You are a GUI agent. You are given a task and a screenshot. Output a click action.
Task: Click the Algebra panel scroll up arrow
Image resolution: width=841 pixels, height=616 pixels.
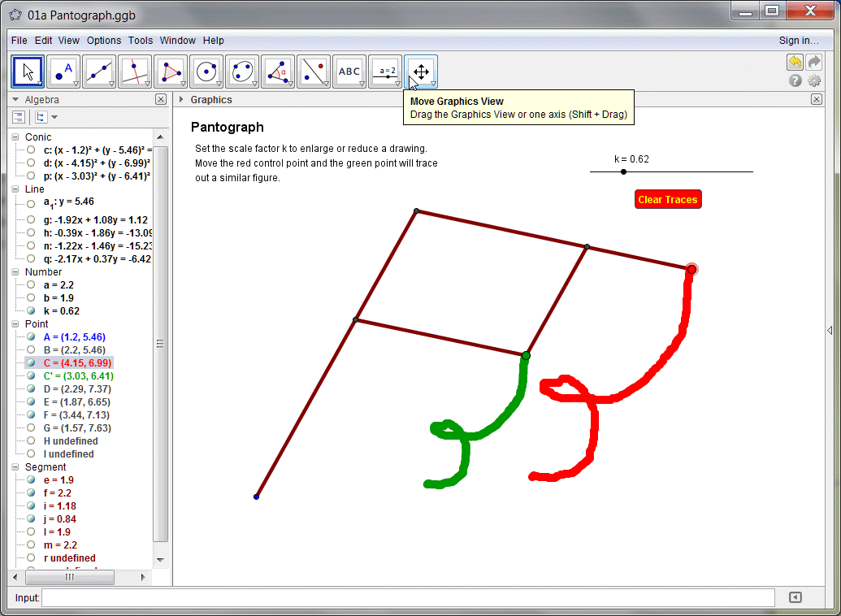[x=160, y=137]
